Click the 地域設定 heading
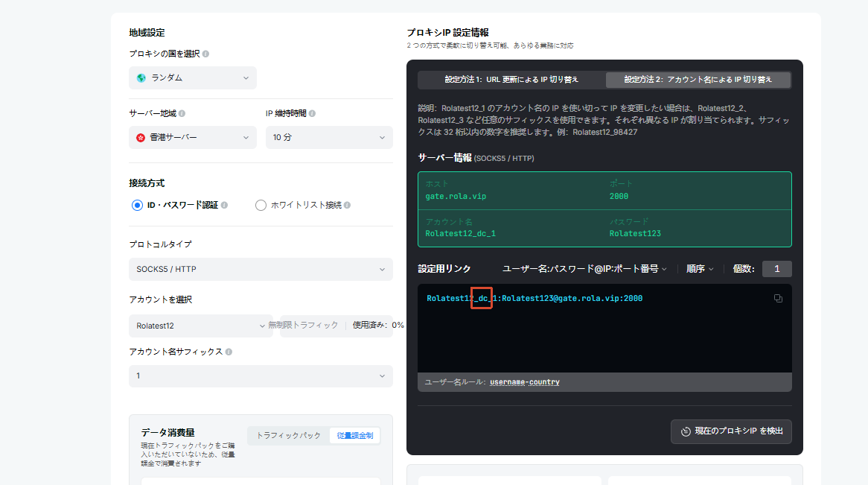The width and height of the screenshot is (868, 485). click(x=147, y=33)
